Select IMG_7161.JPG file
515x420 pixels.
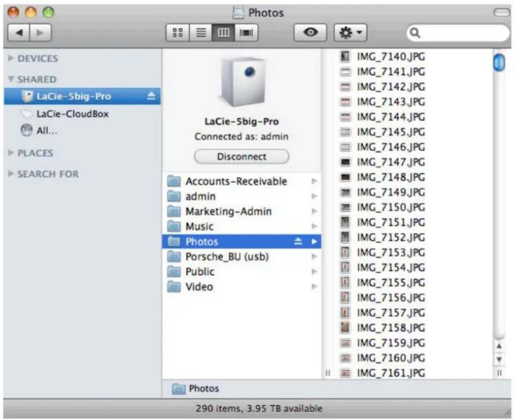click(391, 373)
